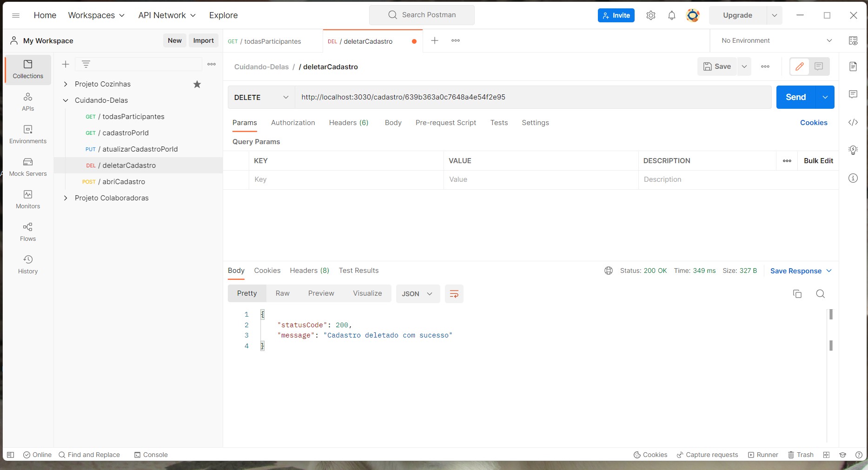Image resolution: width=868 pixels, height=470 pixels.
Task: Open the JSON response format dropdown
Action: coord(417,293)
